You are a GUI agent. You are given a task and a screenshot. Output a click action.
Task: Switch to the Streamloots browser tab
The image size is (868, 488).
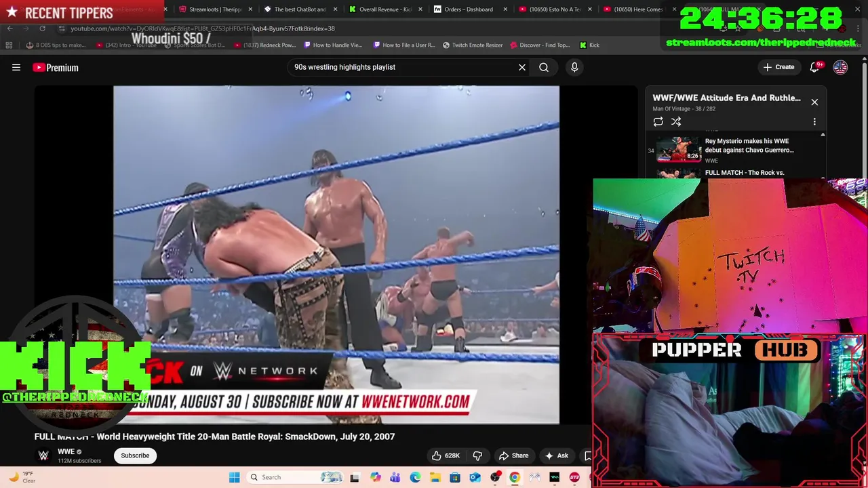[x=216, y=9]
